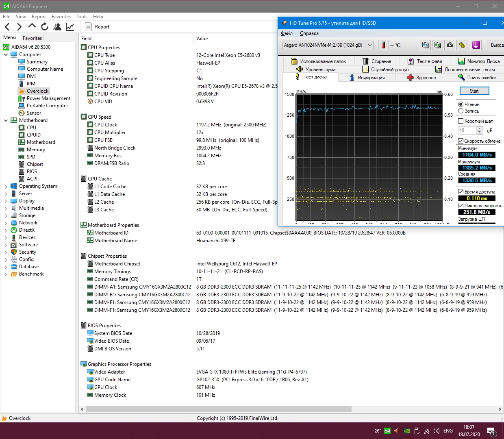Open the graph chart icon in the AIDA64 toolbar
This screenshot has width=504, height=439.
pyautogui.click(x=70, y=27)
